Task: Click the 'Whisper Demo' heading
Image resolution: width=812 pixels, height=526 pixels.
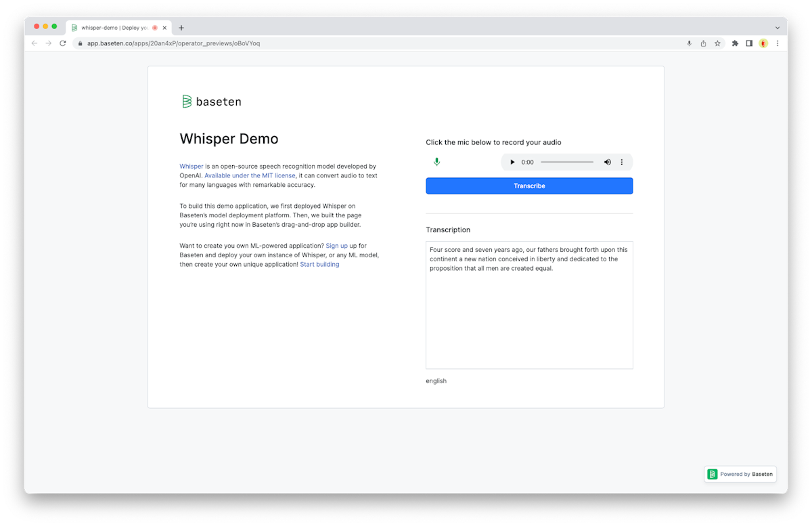Action: (x=229, y=139)
